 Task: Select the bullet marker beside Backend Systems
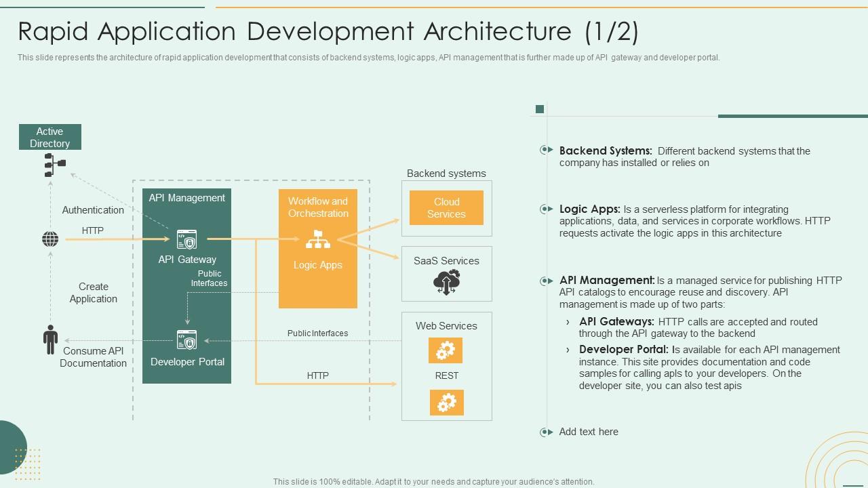[x=546, y=150]
